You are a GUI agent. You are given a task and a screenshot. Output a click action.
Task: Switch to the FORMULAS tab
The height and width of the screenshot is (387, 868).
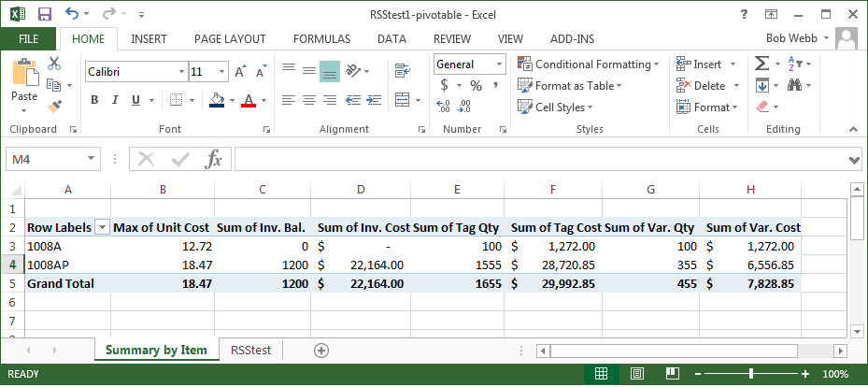(321, 38)
